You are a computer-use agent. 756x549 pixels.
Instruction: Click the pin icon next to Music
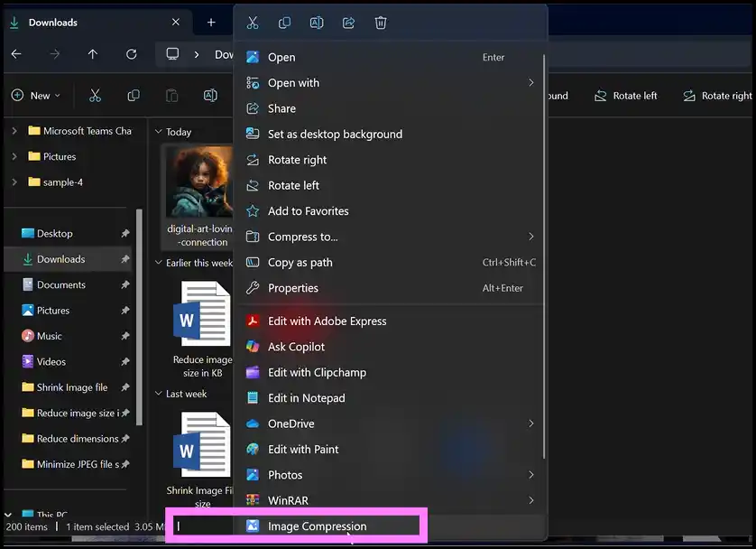coord(125,336)
